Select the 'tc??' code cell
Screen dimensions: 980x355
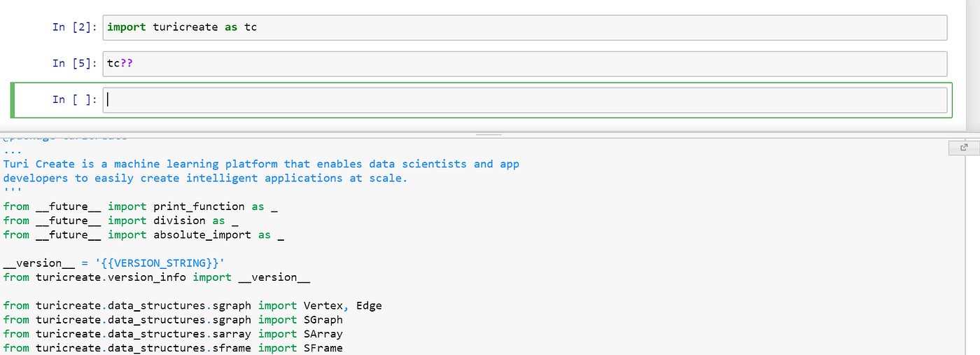(525, 64)
